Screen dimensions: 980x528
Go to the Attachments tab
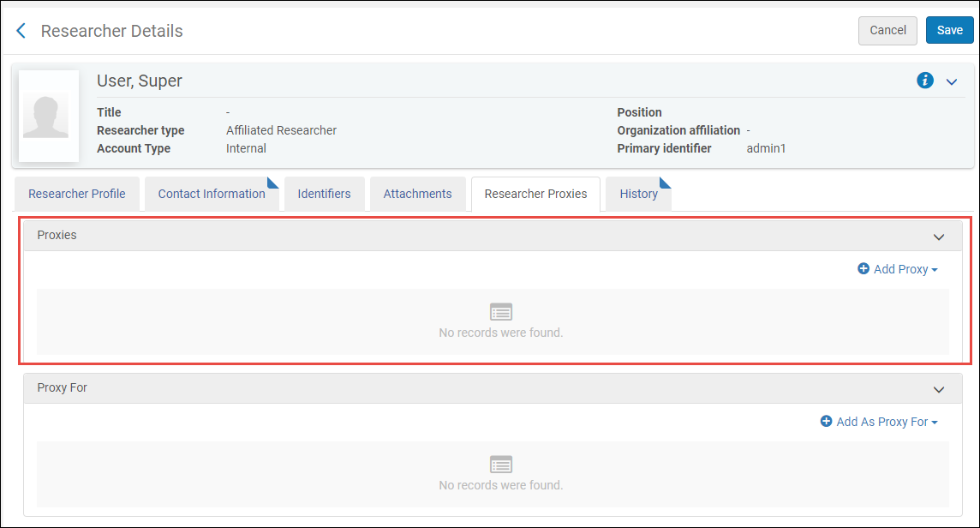click(x=417, y=194)
